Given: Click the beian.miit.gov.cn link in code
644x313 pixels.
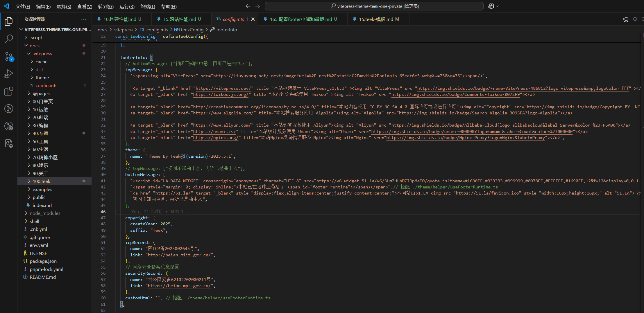Looking at the screenshot, I should (179, 255).
